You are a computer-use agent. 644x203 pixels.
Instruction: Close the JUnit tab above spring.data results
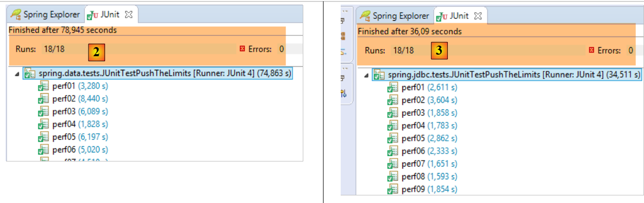tap(128, 15)
